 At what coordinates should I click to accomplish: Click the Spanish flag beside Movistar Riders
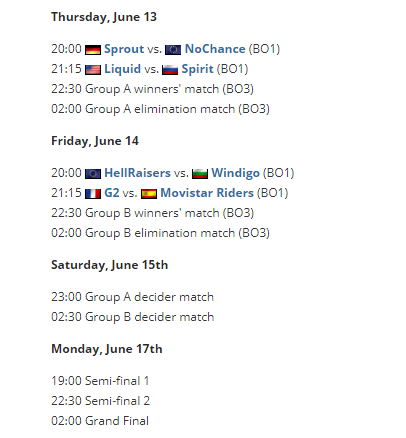tap(149, 194)
